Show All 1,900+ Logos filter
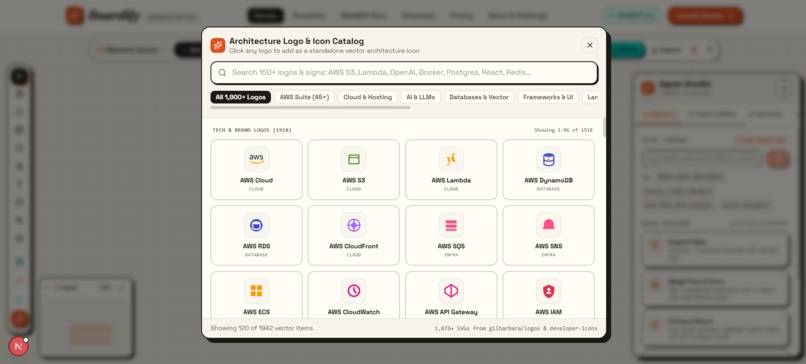The height and width of the screenshot is (364, 806). (x=241, y=97)
